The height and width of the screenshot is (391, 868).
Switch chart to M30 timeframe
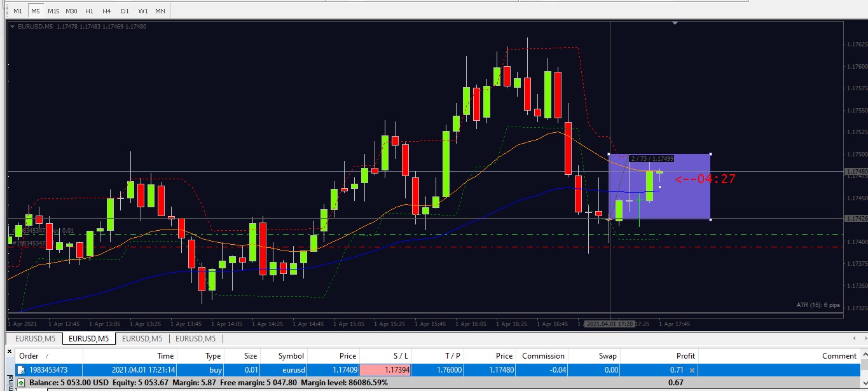(x=72, y=11)
